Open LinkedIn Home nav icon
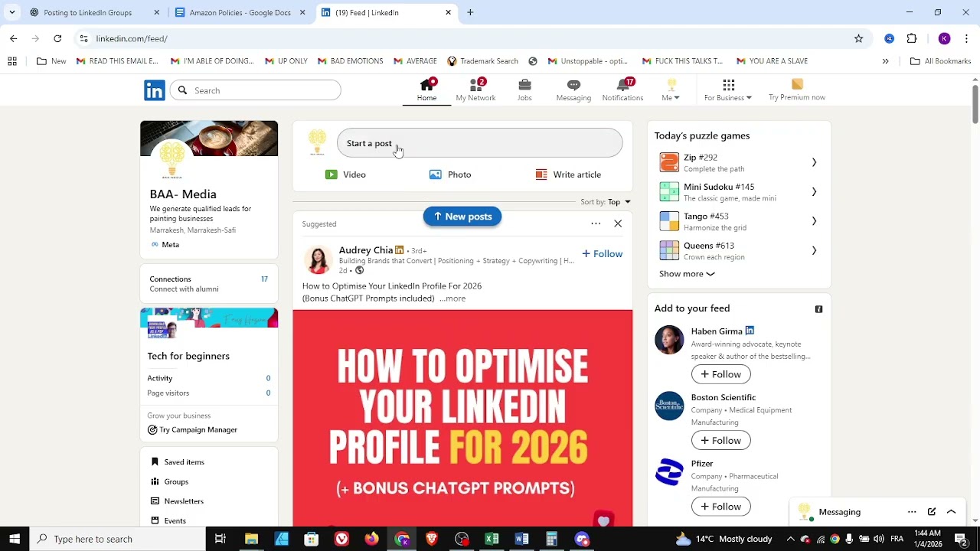 pos(427,90)
